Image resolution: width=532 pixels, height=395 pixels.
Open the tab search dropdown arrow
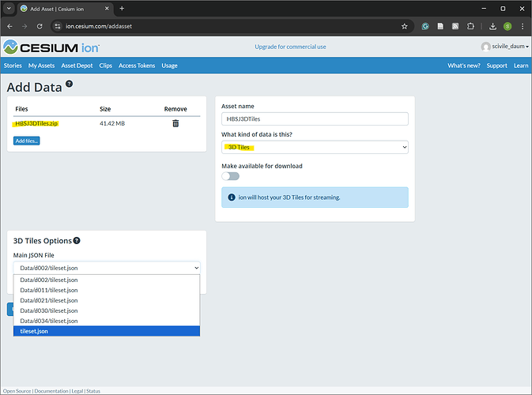tap(9, 9)
